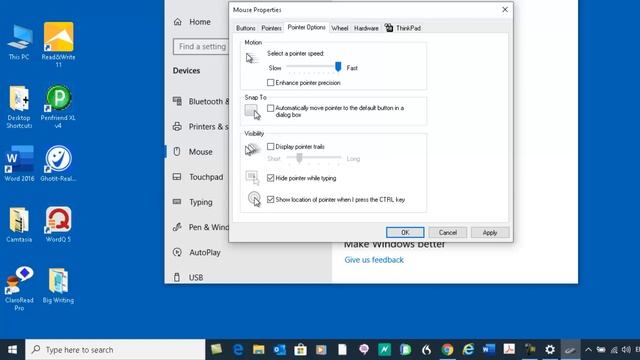Open This PC desktop icon
The height and width of the screenshot is (360, 640).
click(x=19, y=42)
